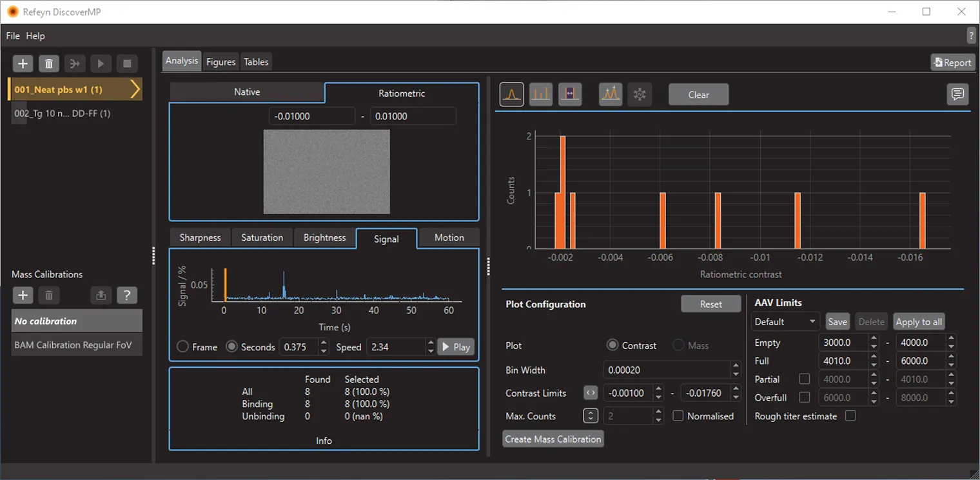Viewport: 980px width, 480px height.
Task: Click the Full upper limit 6000.0 stepper
Action: coord(951,361)
